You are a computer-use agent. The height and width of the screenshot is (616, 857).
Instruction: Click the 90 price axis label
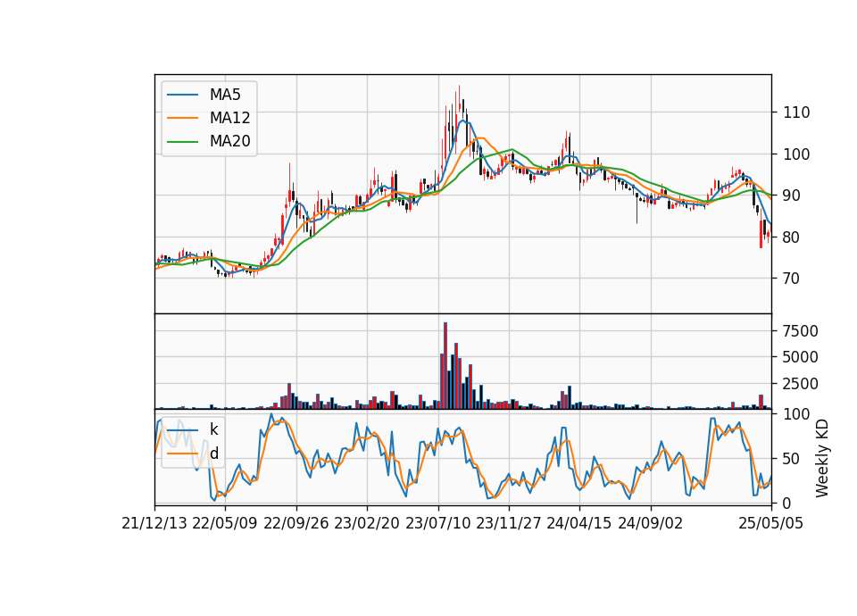792,196
